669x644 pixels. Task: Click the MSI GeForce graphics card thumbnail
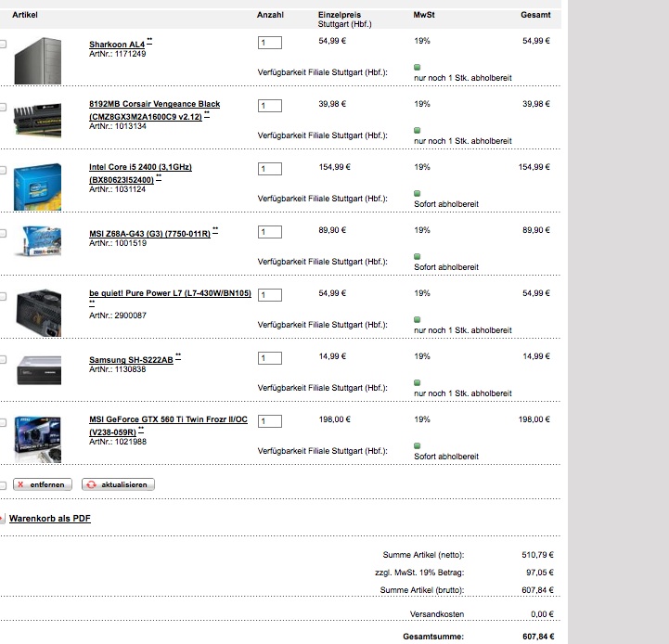coord(37,440)
